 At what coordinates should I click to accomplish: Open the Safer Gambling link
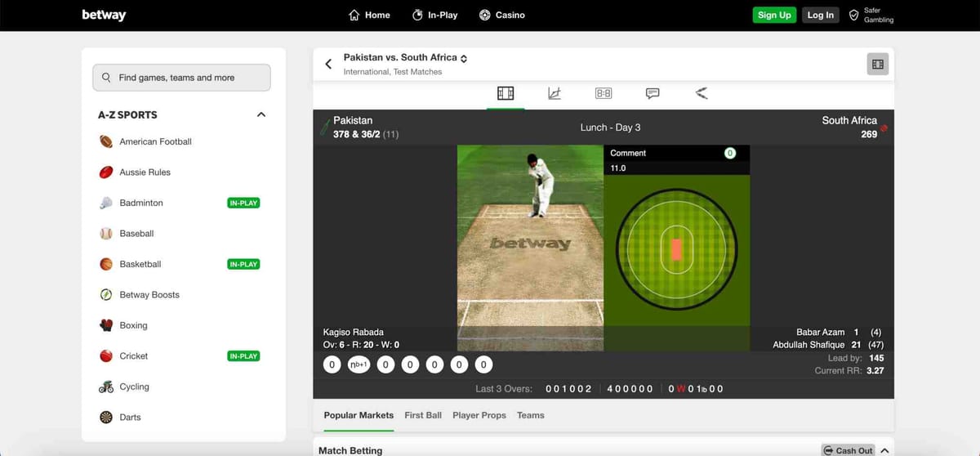pos(871,15)
